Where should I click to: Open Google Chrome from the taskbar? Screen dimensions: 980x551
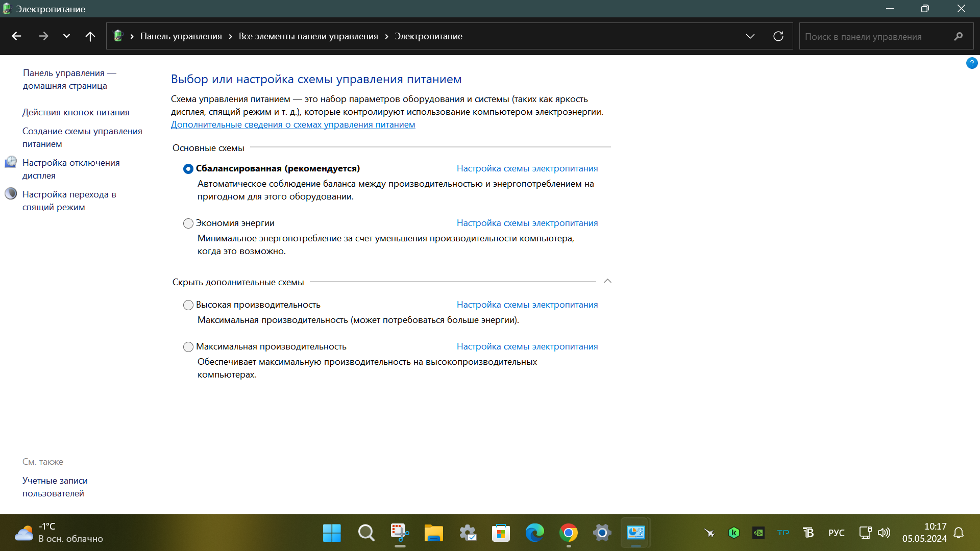[568, 533]
